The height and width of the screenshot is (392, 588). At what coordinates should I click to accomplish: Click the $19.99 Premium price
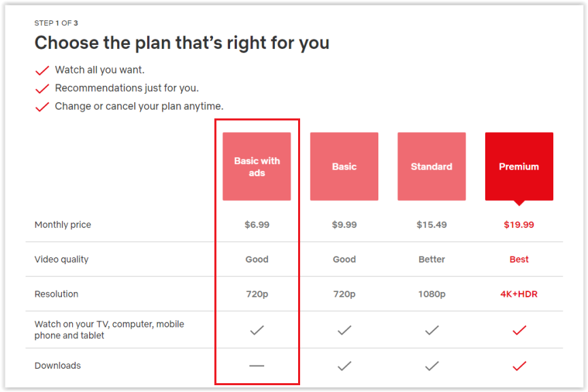[519, 225]
